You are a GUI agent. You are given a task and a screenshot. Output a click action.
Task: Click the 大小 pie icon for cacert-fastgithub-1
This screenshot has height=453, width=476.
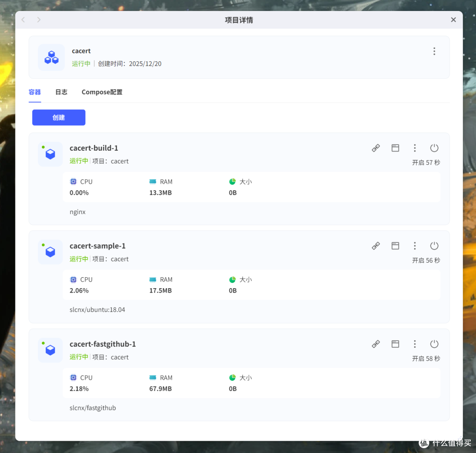click(233, 378)
